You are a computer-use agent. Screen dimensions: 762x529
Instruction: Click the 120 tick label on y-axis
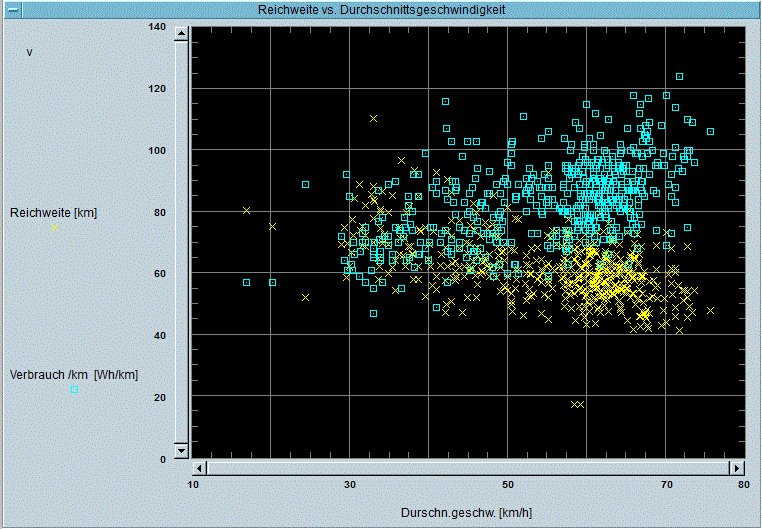click(x=157, y=89)
